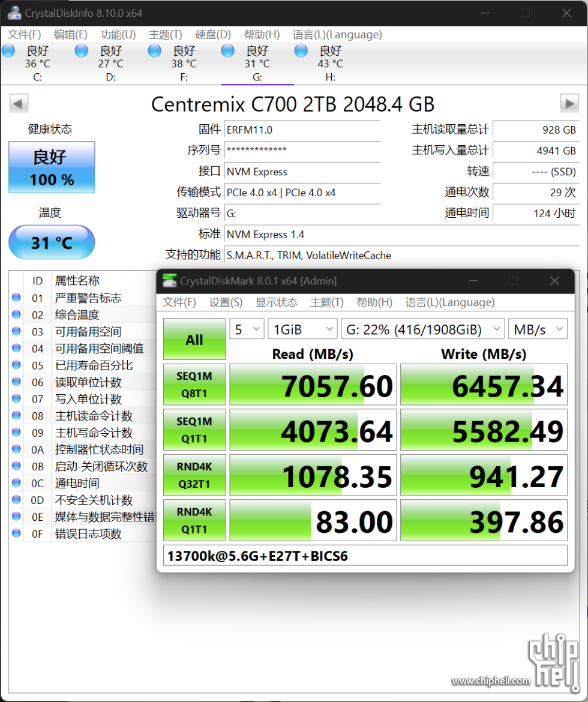Click status dot for attribute 01 严重警告标志

[x=17, y=297]
